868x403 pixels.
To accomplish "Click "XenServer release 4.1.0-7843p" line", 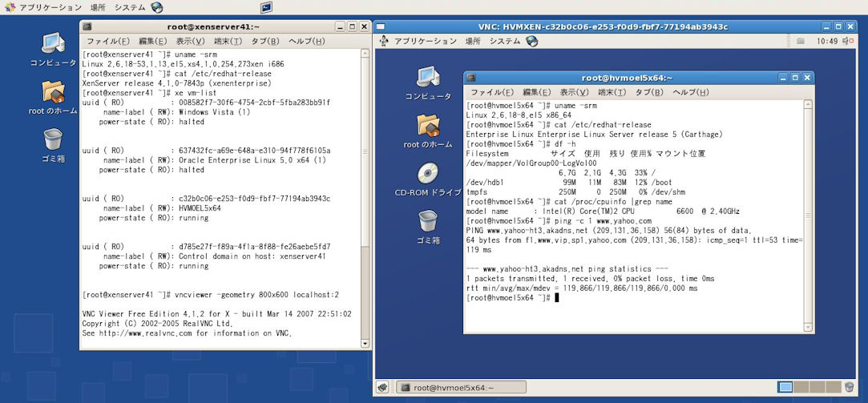I will (176, 83).
